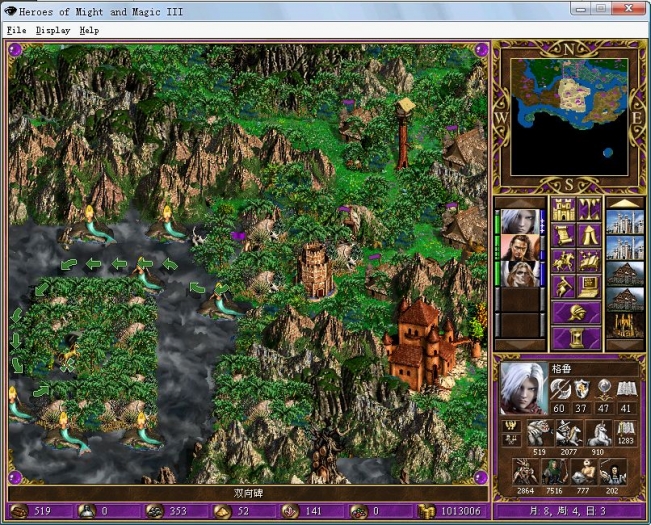Open Adventure Options hand-with-sword icon

click(563, 287)
